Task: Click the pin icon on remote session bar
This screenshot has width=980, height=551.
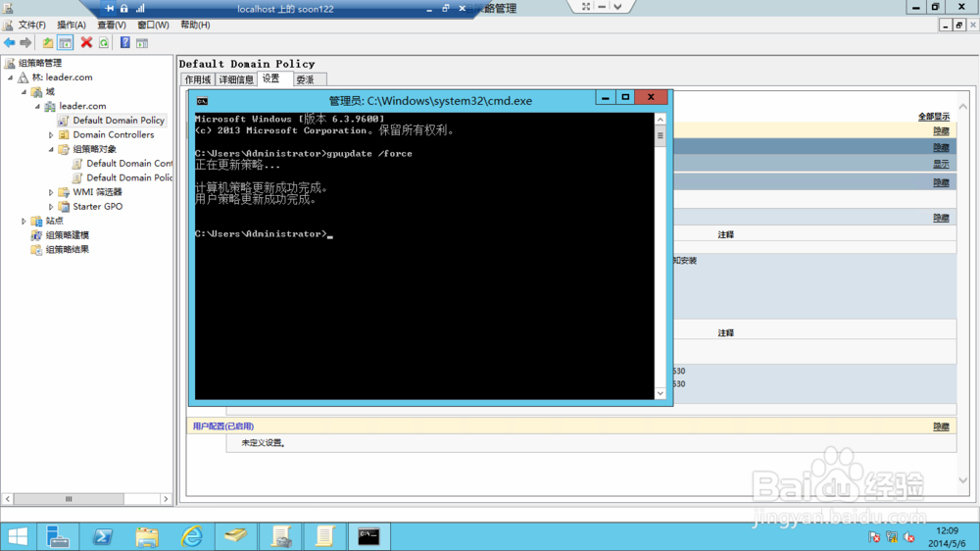Action: pos(110,8)
